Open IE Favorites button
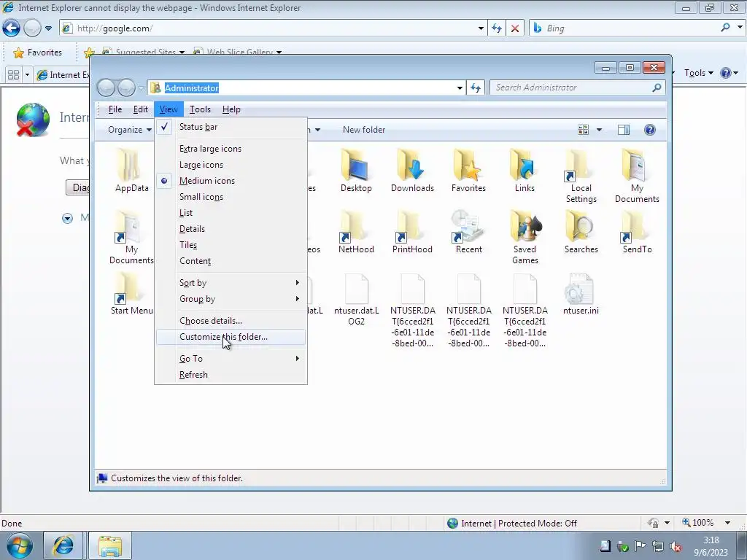Image resolution: width=747 pixels, height=560 pixels. coord(38,52)
